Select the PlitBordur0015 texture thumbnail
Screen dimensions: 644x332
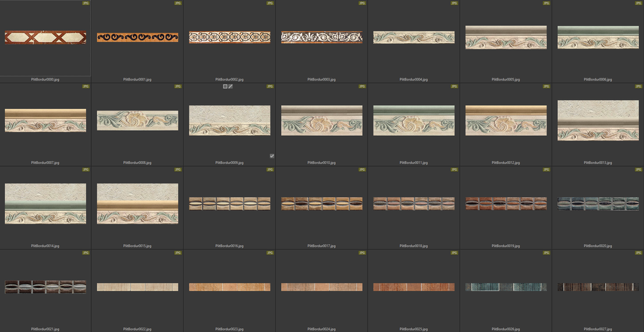point(137,203)
